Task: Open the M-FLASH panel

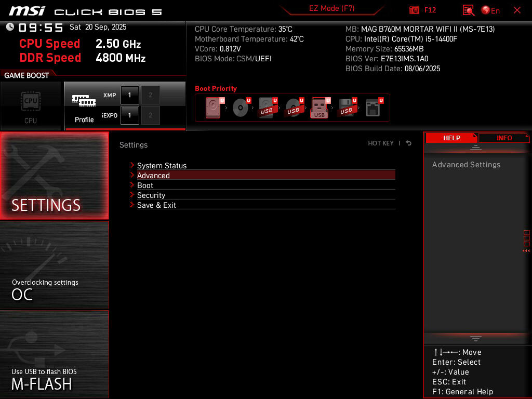Action: [54, 354]
